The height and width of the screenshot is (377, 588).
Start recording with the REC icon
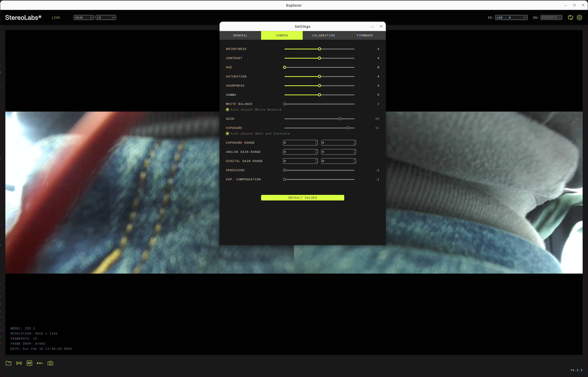click(40, 363)
